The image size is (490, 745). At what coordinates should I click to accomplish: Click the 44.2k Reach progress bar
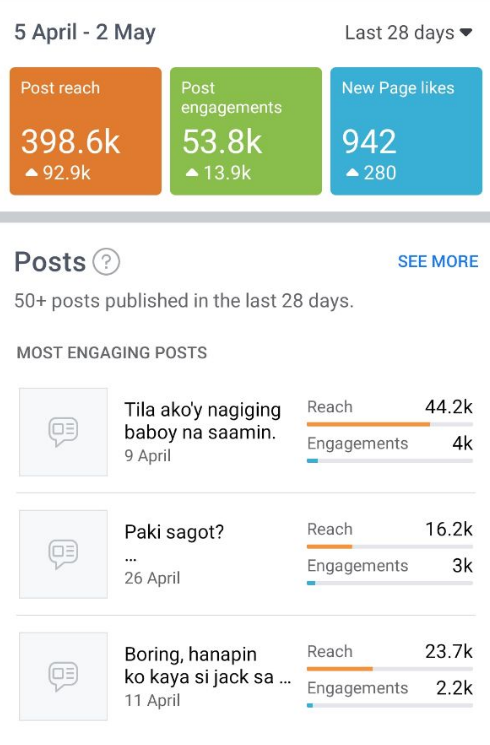(x=390, y=424)
